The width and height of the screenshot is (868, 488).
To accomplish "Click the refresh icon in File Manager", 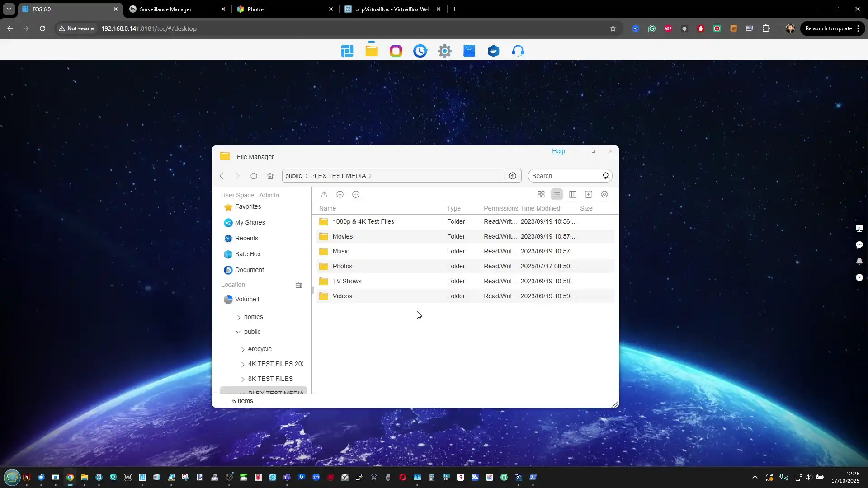I will [x=254, y=176].
